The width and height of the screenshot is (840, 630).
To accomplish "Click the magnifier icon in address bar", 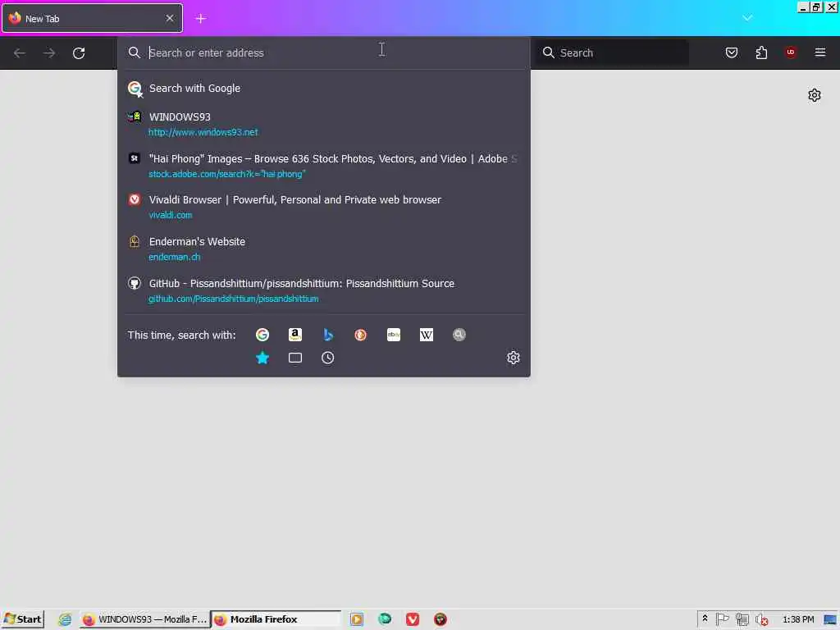I will [x=134, y=52].
